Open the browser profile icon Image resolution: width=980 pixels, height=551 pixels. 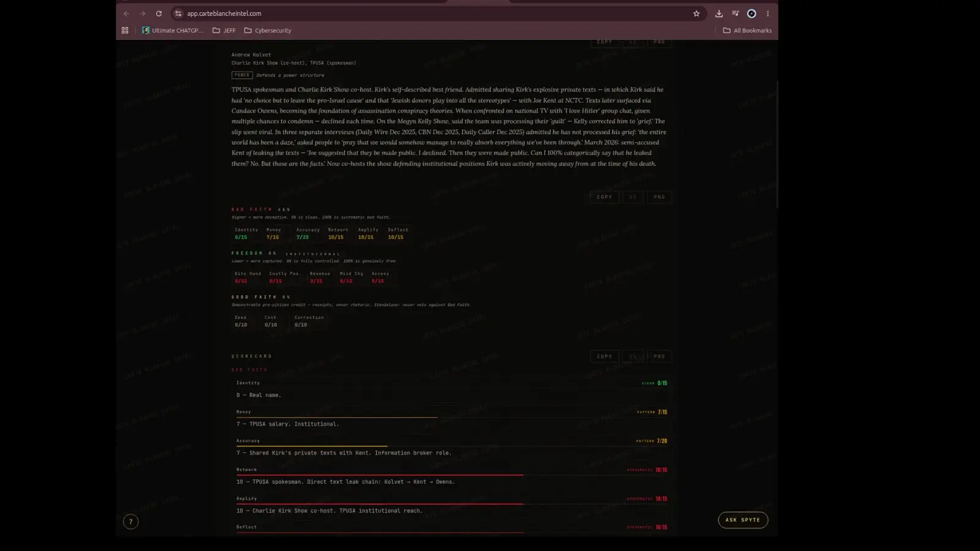(752, 13)
